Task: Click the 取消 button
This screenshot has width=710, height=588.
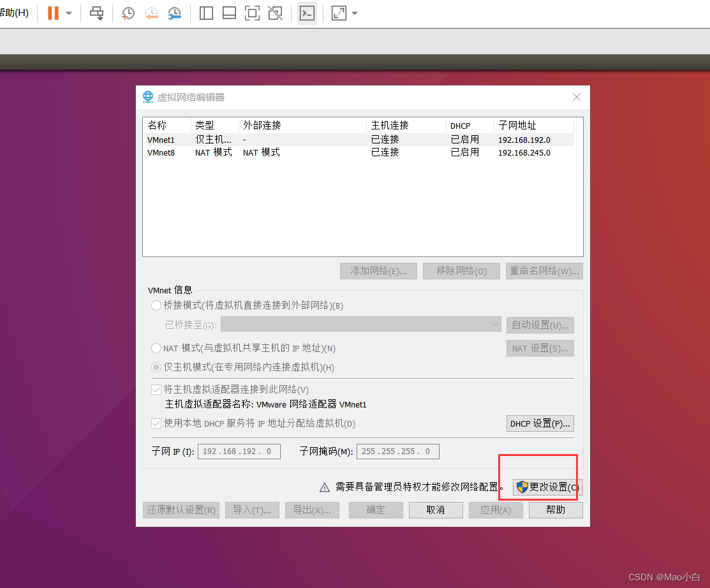Action: 436,510
